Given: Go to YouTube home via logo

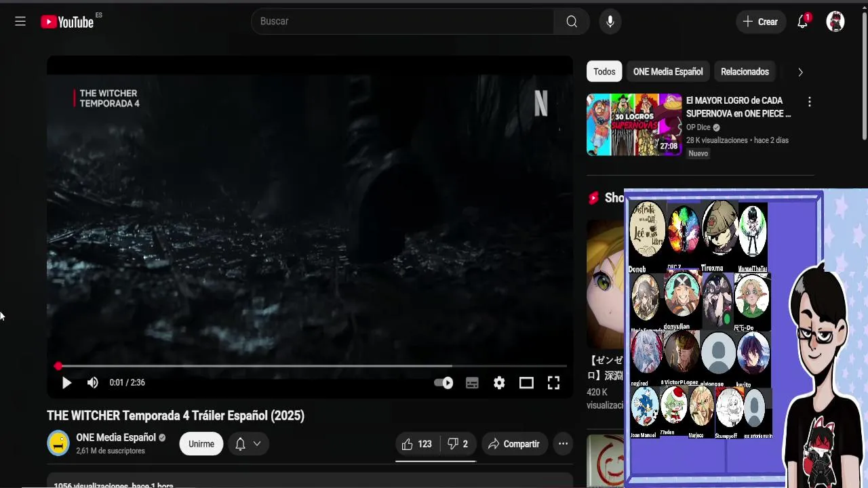Looking at the screenshot, I should pos(67,22).
